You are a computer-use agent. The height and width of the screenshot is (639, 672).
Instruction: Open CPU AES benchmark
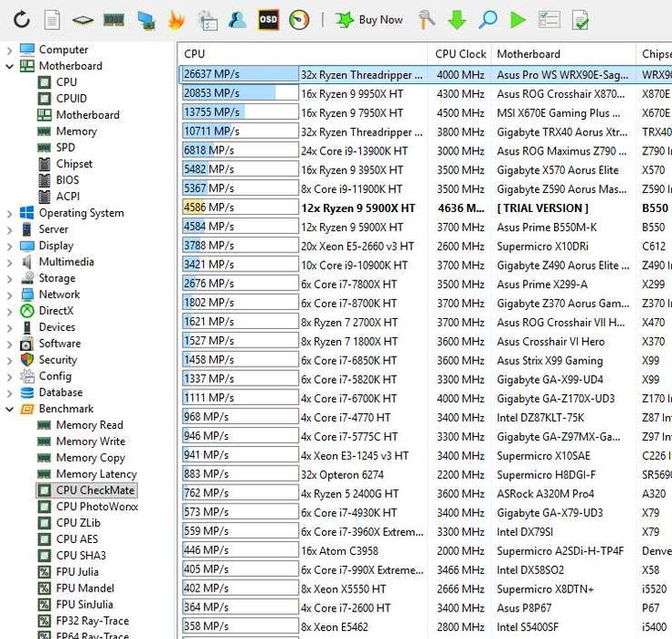(77, 538)
